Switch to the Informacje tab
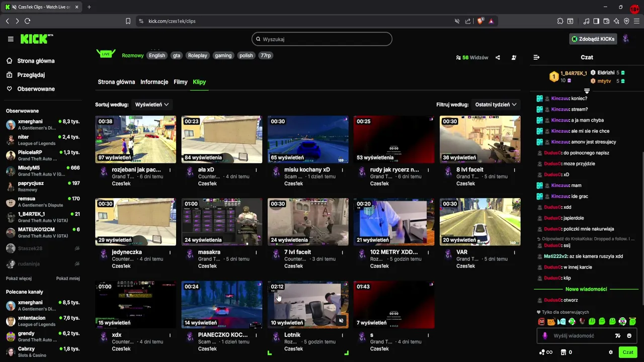Screen dimensions: 644x362 pos(154,82)
